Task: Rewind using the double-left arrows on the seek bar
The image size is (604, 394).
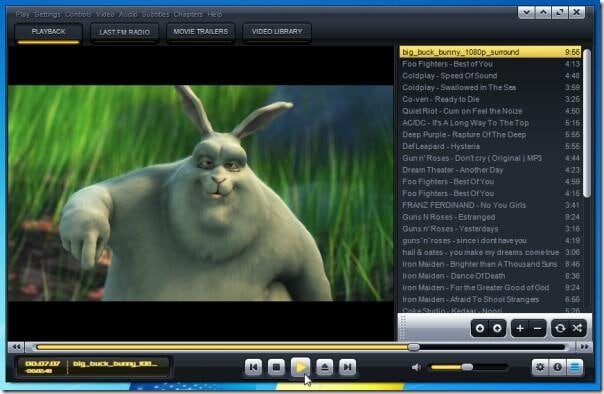Action: coord(16,347)
